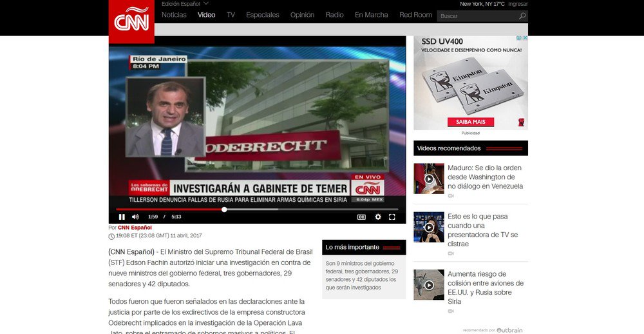Click the Lo más importante summary text
Viewport: 644px width, 334px height.
coord(362,275)
